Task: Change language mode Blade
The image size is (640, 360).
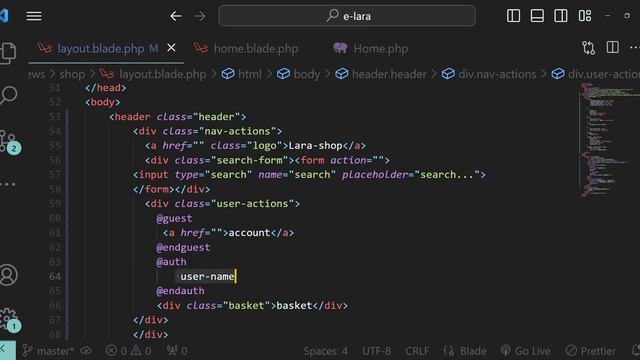Action: [x=465, y=351]
